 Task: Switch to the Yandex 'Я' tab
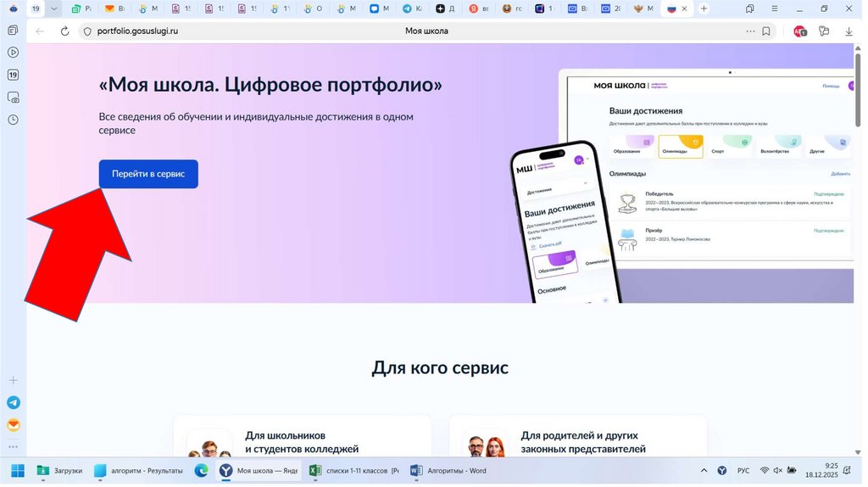[478, 8]
